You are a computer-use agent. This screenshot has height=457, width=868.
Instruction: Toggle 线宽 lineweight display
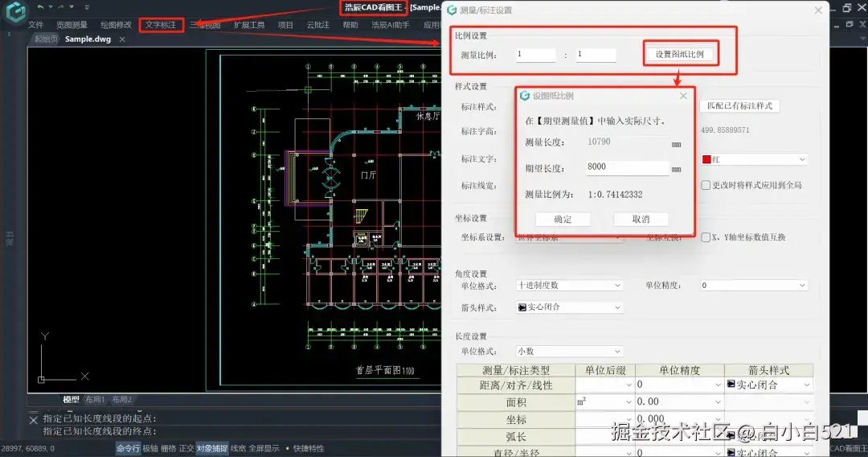(x=238, y=449)
